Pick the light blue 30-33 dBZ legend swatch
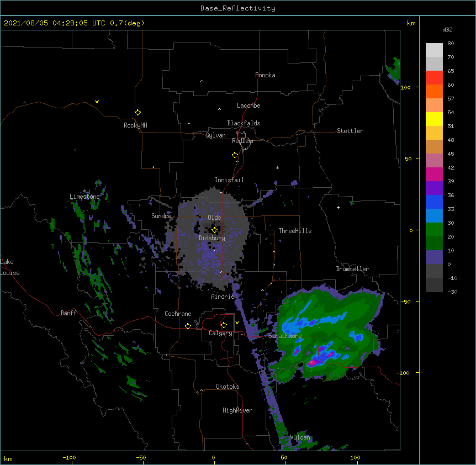 (x=434, y=215)
